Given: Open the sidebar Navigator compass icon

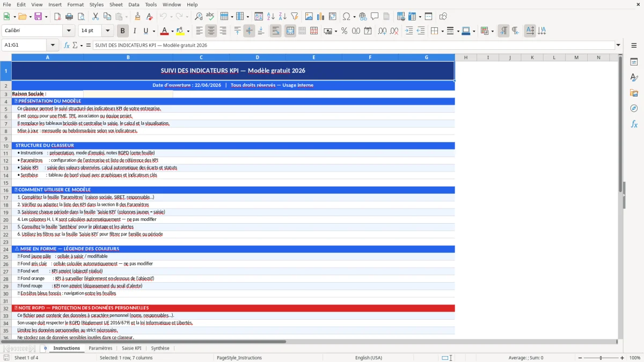Looking at the screenshot, I should [x=634, y=108].
